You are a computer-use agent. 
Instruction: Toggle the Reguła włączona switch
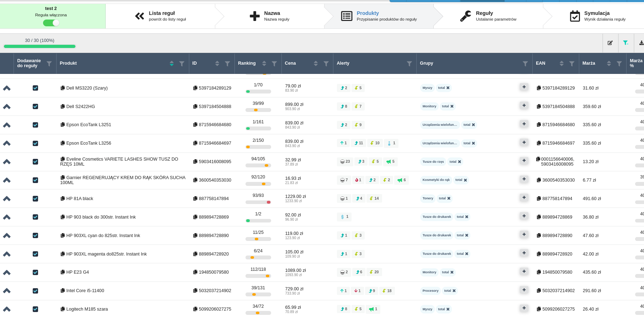tap(51, 23)
